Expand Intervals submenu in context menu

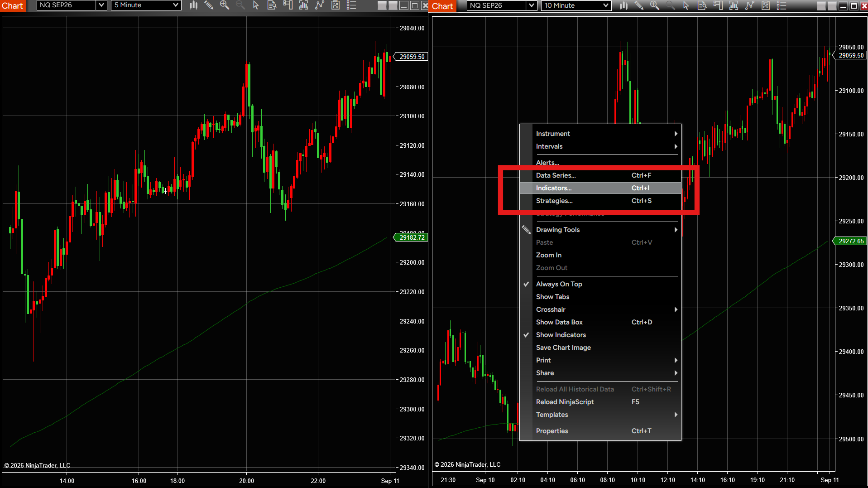[600, 146]
